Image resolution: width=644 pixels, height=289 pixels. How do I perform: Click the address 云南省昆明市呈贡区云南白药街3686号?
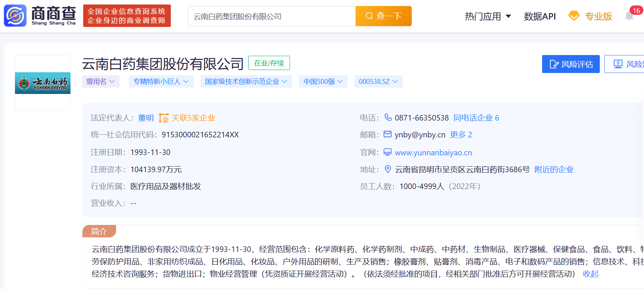point(462,170)
